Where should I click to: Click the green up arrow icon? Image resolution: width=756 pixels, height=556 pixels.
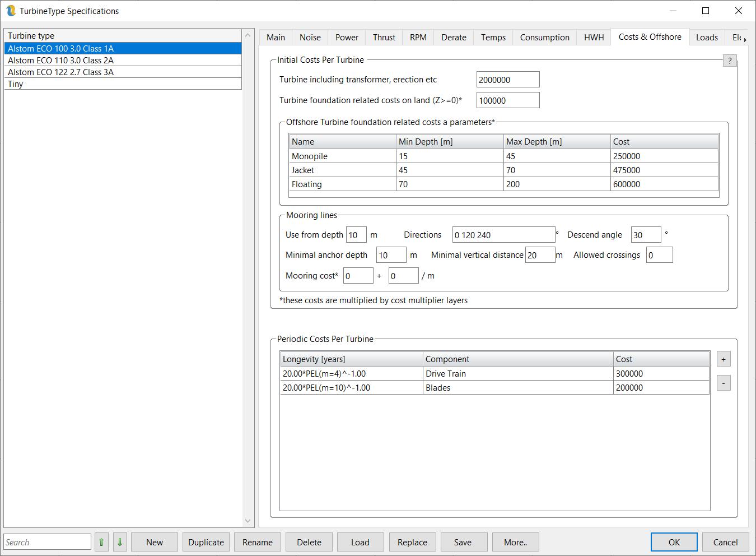[101, 542]
